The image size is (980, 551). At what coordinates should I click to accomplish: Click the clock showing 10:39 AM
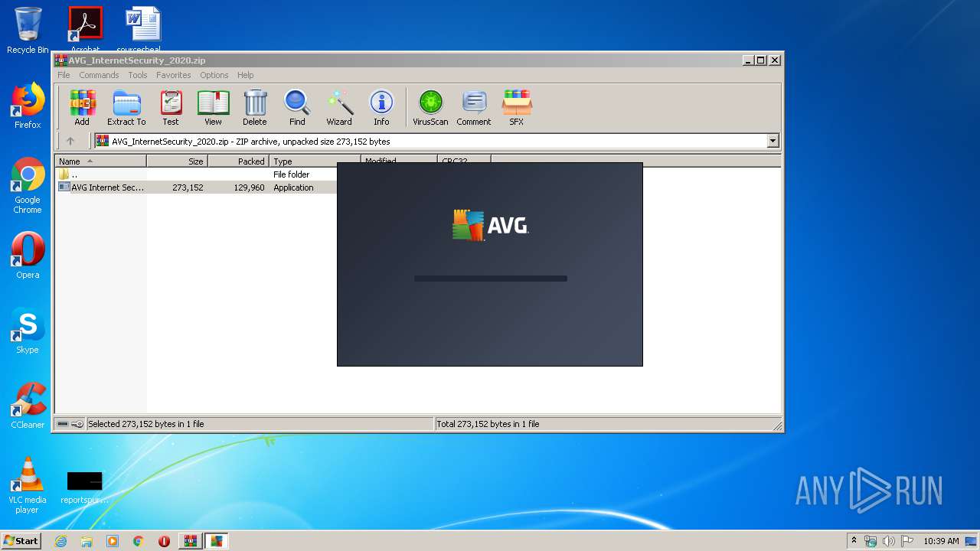point(941,541)
